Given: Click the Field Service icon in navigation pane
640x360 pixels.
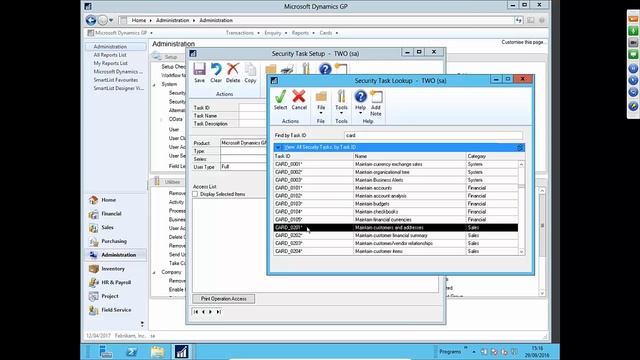Looking at the screenshot, I should (93, 310).
